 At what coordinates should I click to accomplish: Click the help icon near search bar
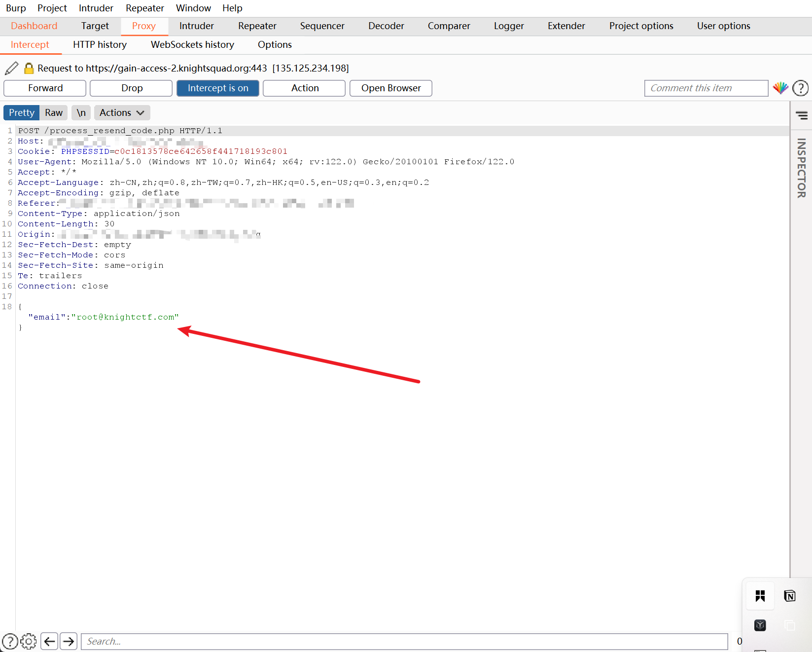10,641
